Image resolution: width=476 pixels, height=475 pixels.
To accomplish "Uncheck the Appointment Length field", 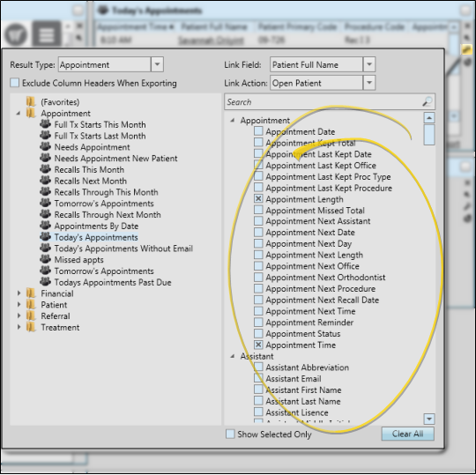I will point(258,199).
